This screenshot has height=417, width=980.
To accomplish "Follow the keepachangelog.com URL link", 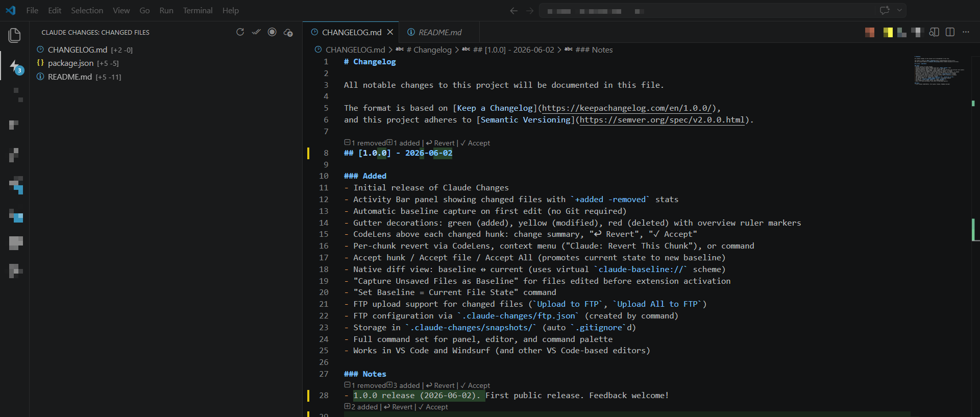I will click(627, 108).
